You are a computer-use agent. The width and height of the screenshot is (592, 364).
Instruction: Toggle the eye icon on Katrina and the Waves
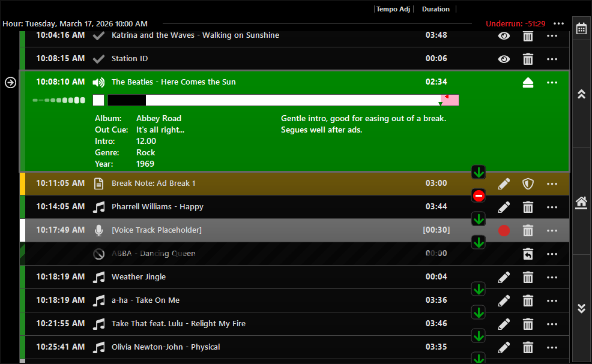point(504,36)
